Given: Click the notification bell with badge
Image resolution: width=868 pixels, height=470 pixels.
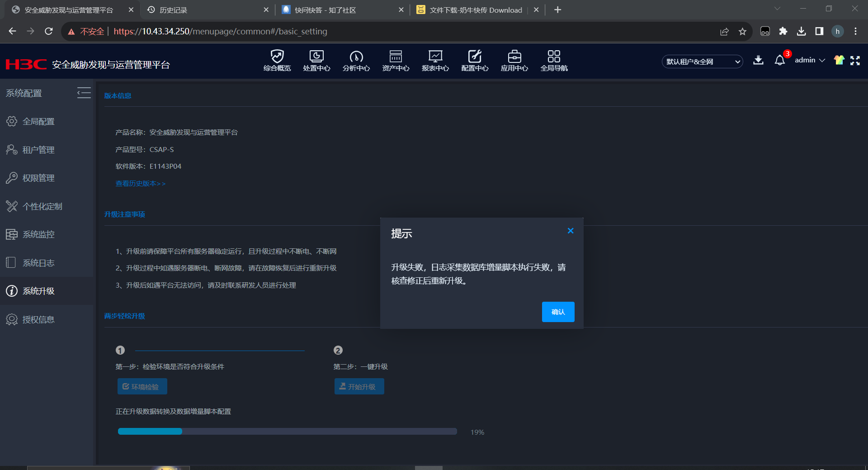Looking at the screenshot, I should [x=780, y=61].
